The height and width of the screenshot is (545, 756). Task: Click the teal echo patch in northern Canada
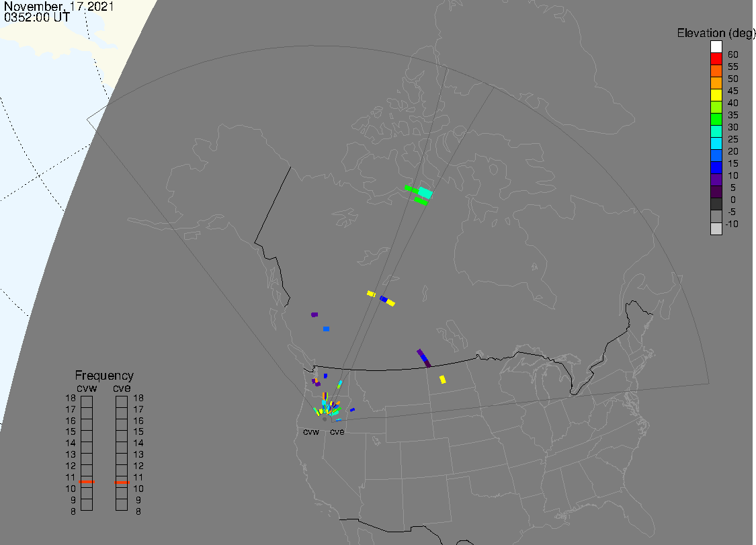point(425,192)
